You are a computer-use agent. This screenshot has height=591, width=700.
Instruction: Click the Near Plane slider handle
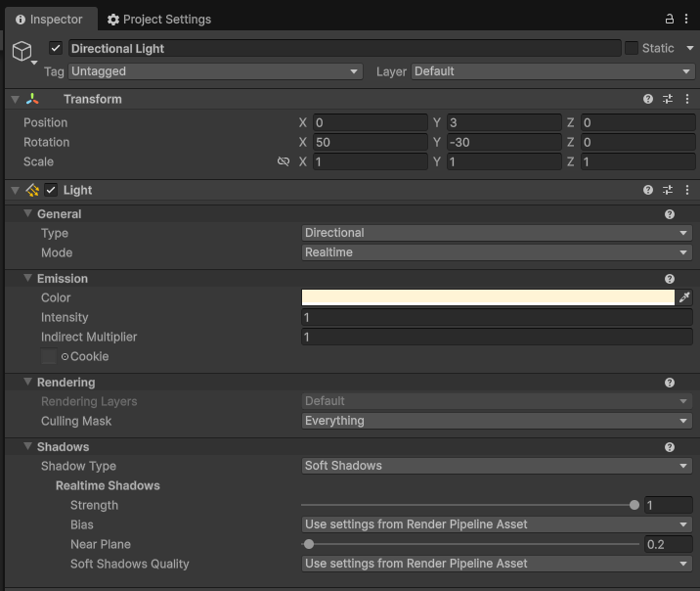(309, 544)
